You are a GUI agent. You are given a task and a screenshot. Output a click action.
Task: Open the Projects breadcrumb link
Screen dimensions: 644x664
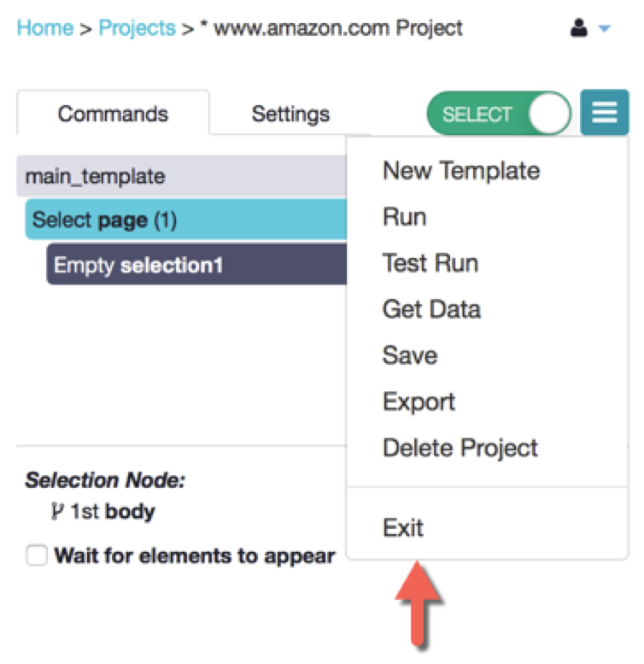click(x=138, y=28)
